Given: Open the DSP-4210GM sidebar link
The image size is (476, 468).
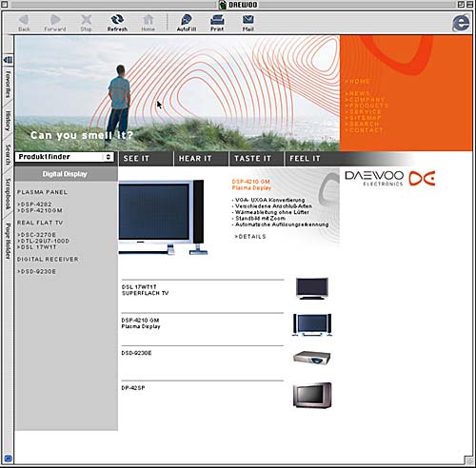Looking at the screenshot, I should 40,210.
